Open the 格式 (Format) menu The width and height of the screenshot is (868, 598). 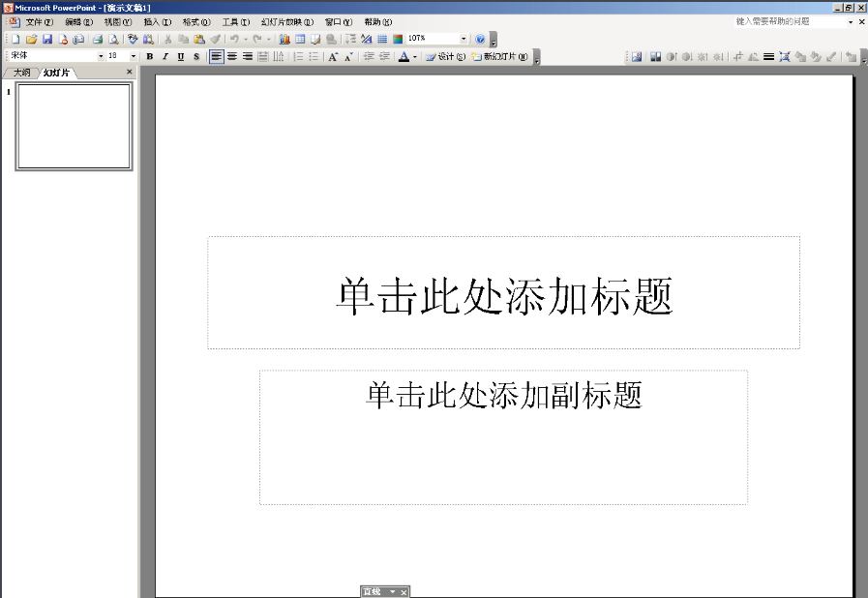pos(196,22)
